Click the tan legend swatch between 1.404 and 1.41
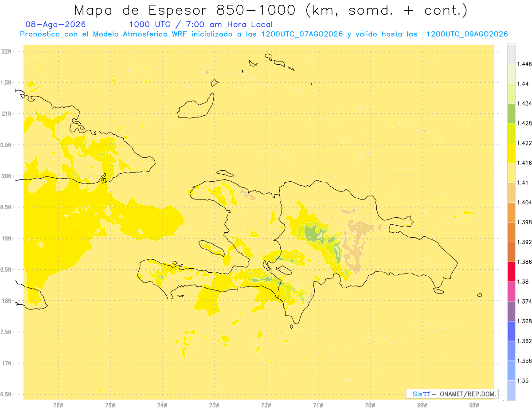Screen dimensions: 532x411 pyautogui.click(x=511, y=192)
